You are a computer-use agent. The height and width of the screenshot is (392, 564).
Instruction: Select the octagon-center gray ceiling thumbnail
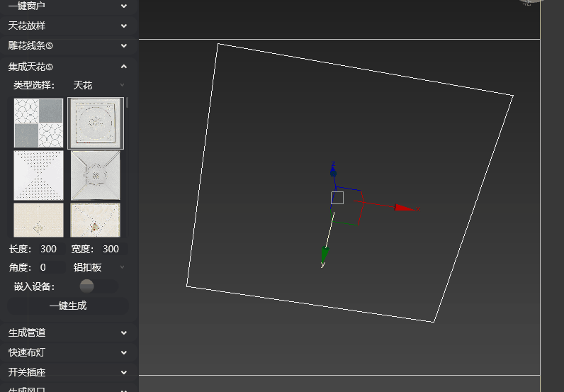pyautogui.click(x=96, y=175)
